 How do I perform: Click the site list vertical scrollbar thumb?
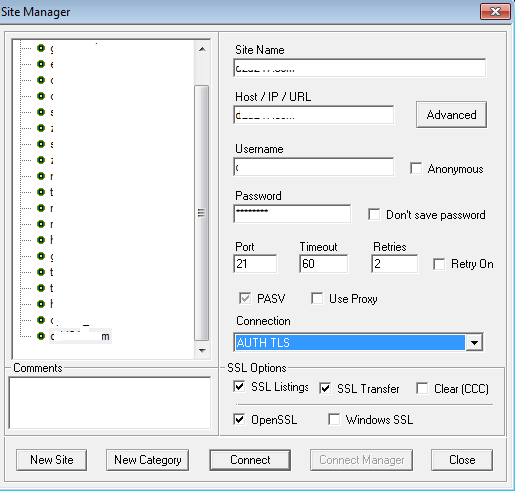(x=202, y=213)
